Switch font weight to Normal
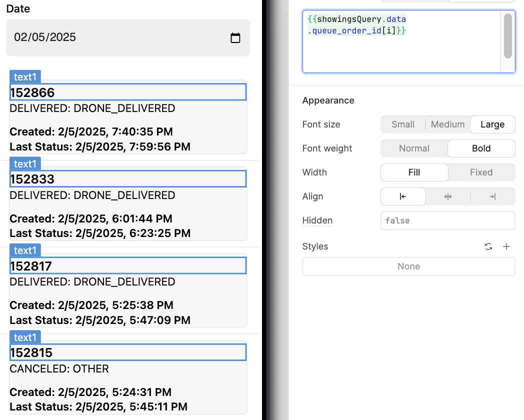Screen dimensions: 524x420 (x=414, y=148)
